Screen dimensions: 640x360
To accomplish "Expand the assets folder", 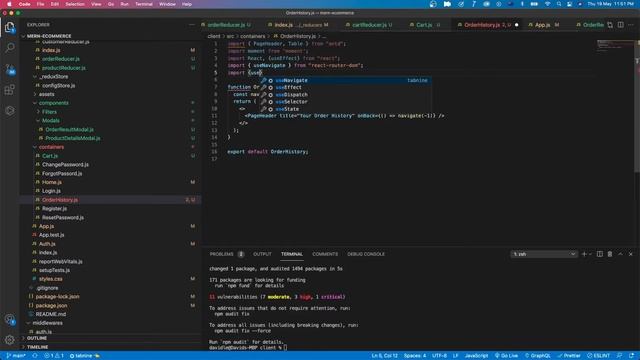I will pyautogui.click(x=46, y=94).
